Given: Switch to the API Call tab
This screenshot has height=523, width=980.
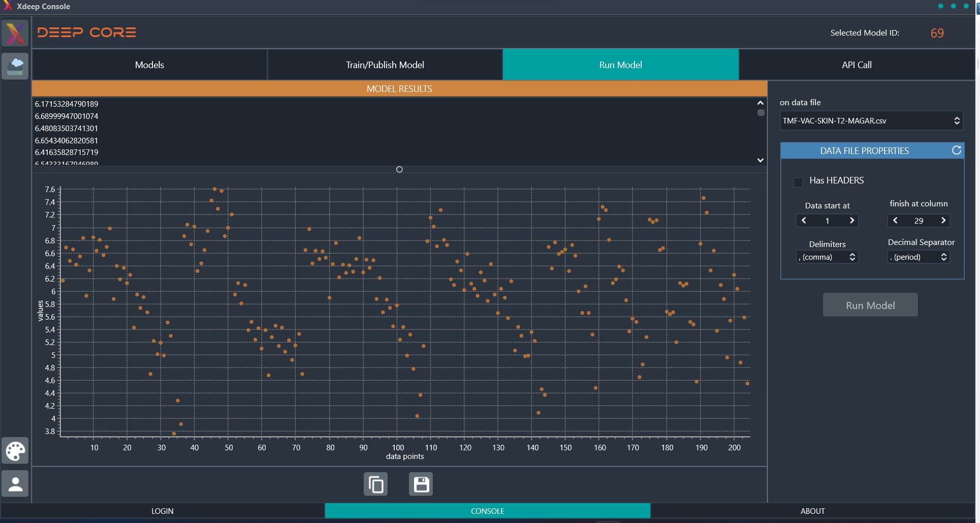Looking at the screenshot, I should tap(857, 65).
